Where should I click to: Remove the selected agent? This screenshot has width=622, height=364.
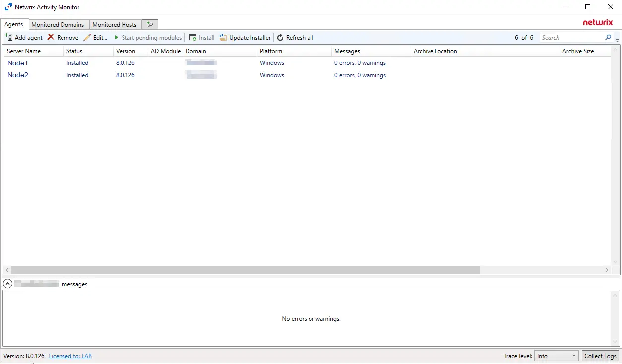click(x=62, y=37)
